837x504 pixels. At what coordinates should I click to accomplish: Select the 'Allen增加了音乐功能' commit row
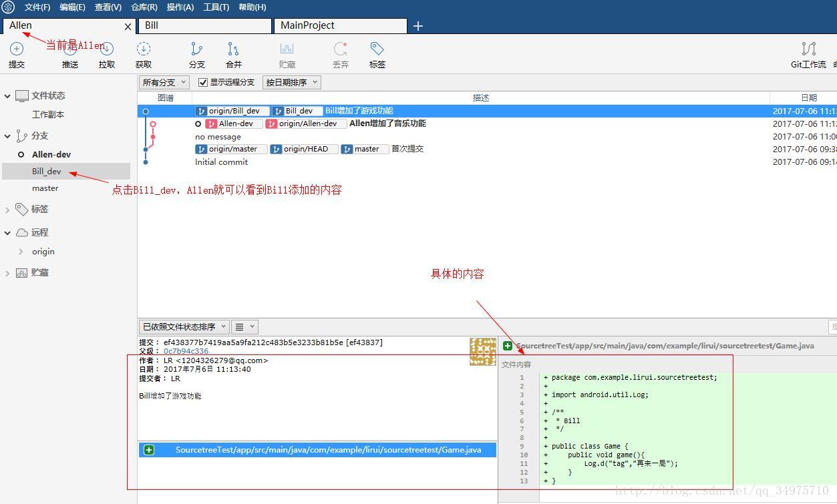pos(487,123)
